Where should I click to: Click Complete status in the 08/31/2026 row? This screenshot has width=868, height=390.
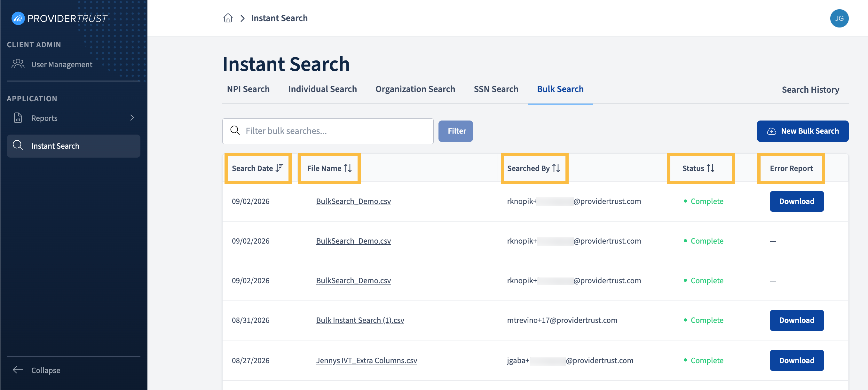coord(703,320)
